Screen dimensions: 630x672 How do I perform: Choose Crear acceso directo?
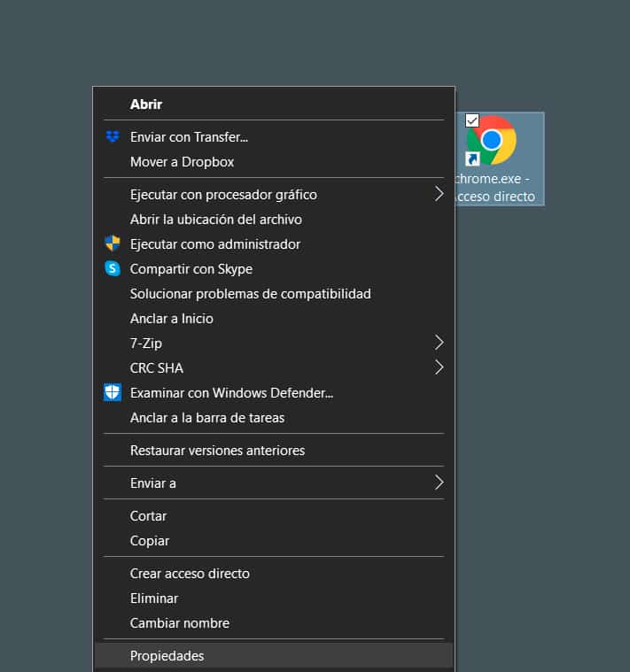[274, 574]
